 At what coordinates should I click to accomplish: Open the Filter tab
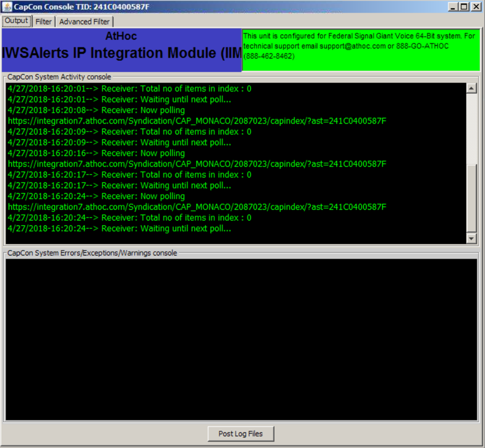coord(43,22)
